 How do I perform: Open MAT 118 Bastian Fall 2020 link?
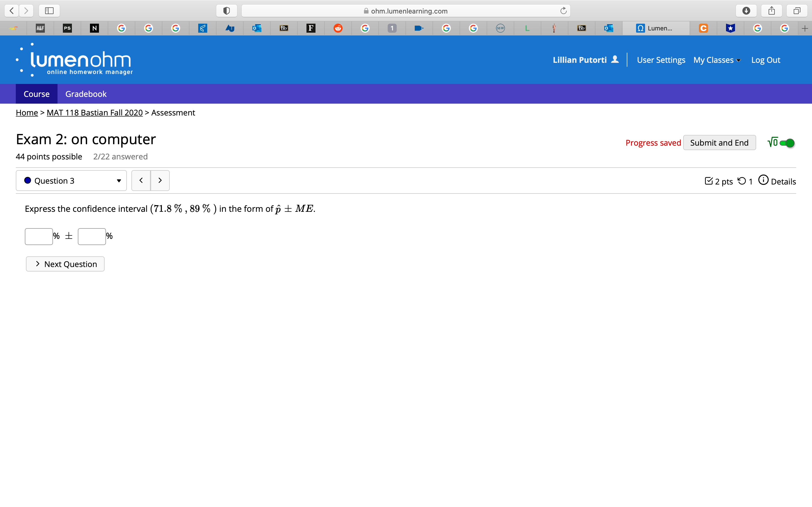(95, 113)
